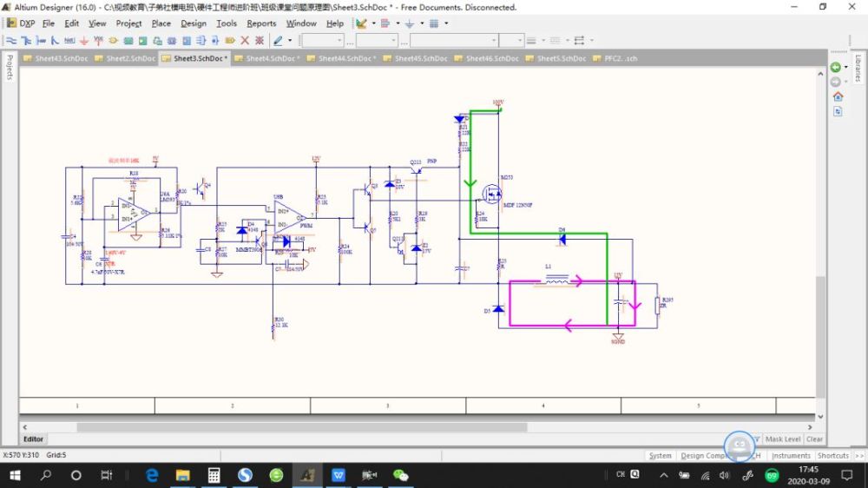Open the Reports menu
Screen dimensions: 868x488
261,23
